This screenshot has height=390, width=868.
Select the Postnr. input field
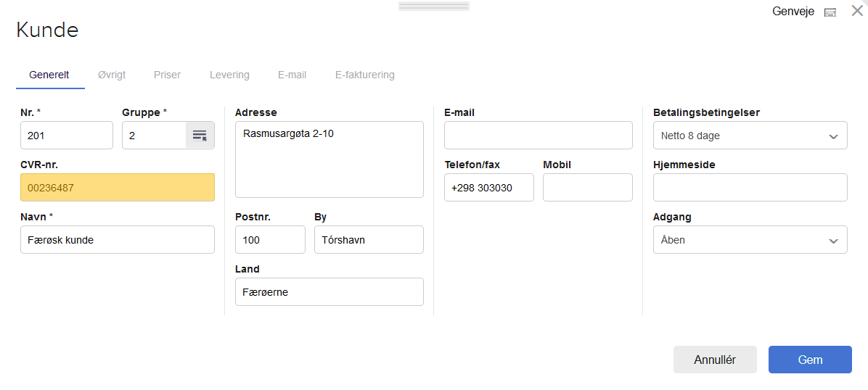point(270,240)
